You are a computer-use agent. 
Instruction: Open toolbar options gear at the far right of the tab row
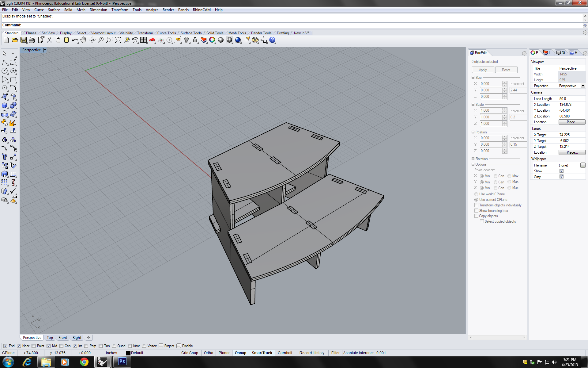point(585,33)
